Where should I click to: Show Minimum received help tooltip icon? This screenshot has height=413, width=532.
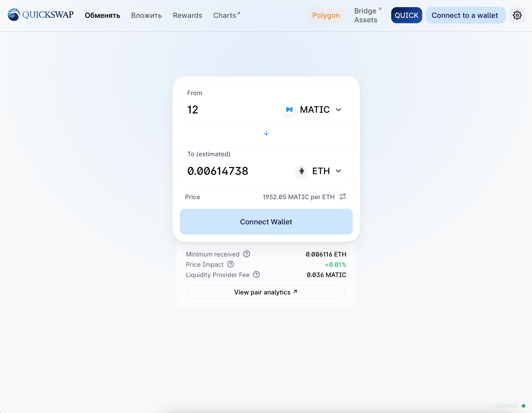tap(247, 254)
